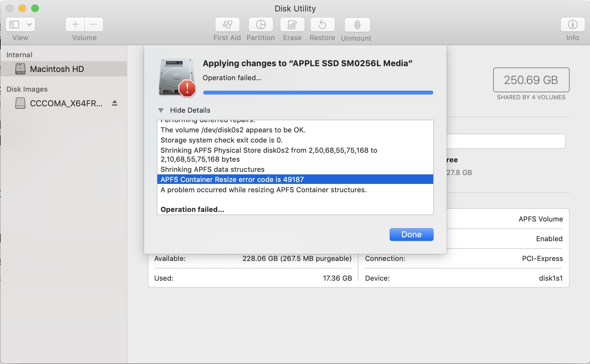This screenshot has height=364, width=590.
Task: Click the 250.69 GB capacity box
Action: (x=531, y=80)
